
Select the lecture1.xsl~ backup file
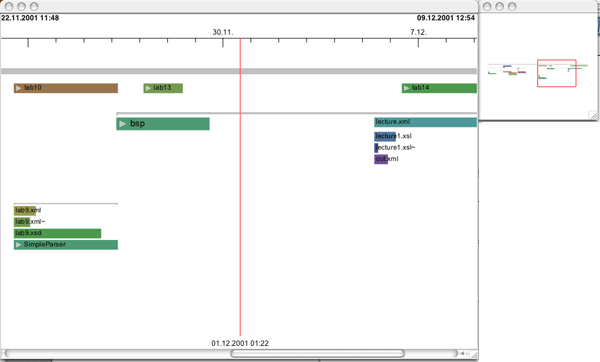point(395,148)
